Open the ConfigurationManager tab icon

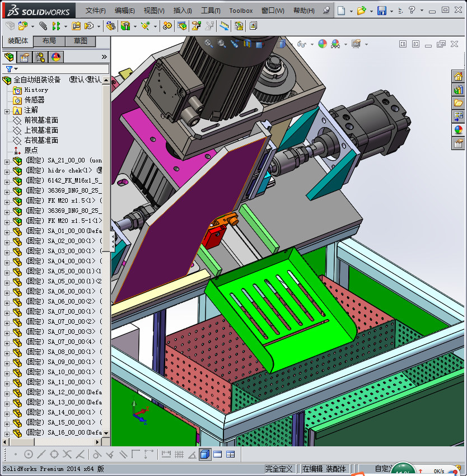coord(40,57)
